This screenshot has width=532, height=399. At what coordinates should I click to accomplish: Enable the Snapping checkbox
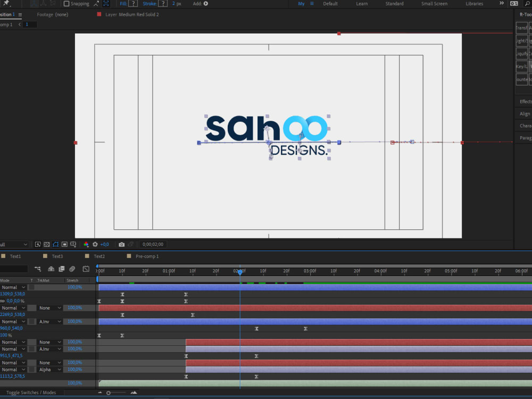tap(66, 4)
